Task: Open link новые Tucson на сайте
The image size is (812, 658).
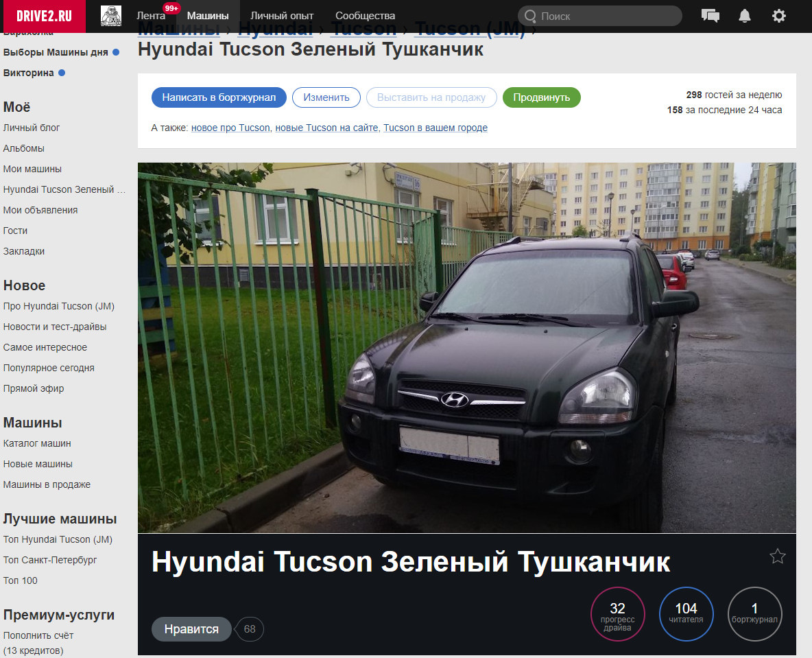Action: [326, 128]
